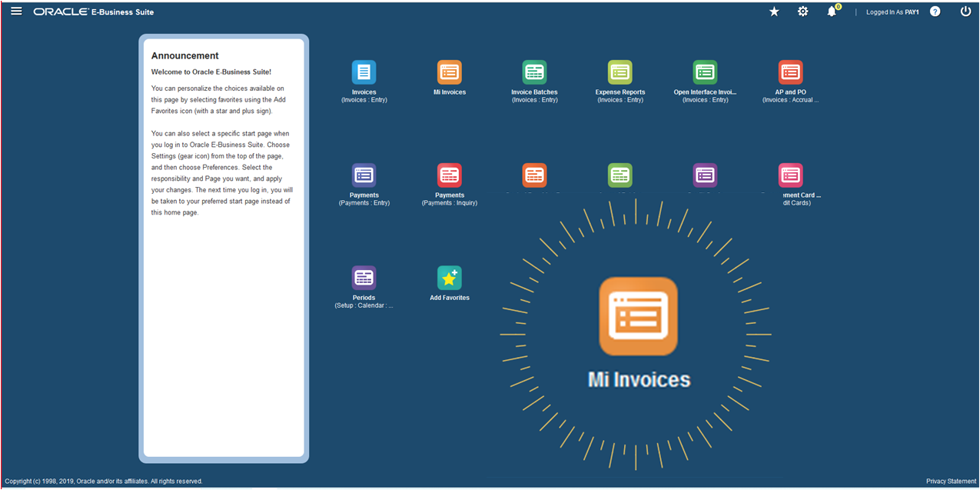Open Favorites via the star icon
This screenshot has width=980, height=490.
(x=774, y=12)
